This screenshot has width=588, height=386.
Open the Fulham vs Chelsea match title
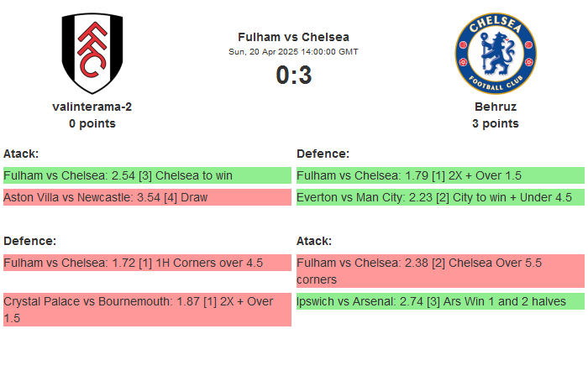pyautogui.click(x=293, y=37)
